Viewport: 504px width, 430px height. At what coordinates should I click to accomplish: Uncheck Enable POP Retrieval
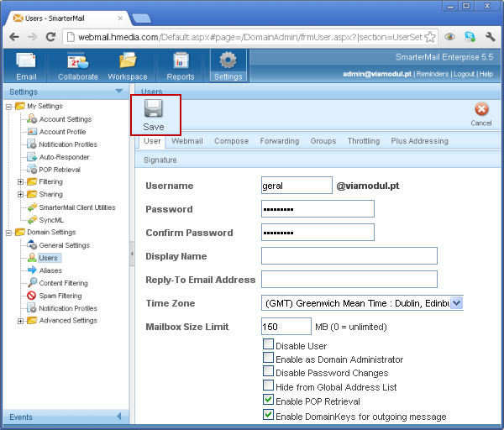(x=268, y=400)
